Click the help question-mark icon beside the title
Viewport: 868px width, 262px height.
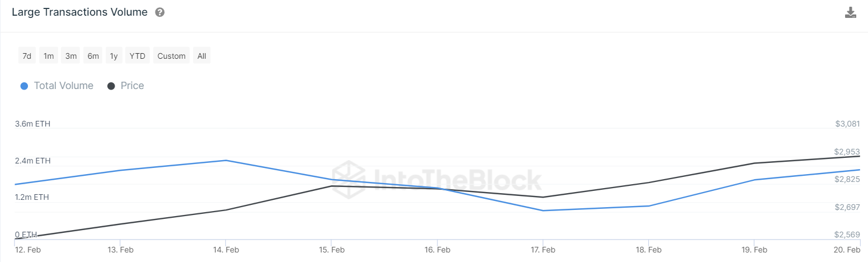pyautogui.click(x=159, y=12)
